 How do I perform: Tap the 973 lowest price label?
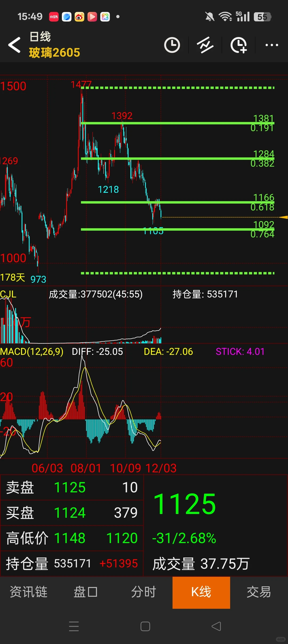point(38,279)
